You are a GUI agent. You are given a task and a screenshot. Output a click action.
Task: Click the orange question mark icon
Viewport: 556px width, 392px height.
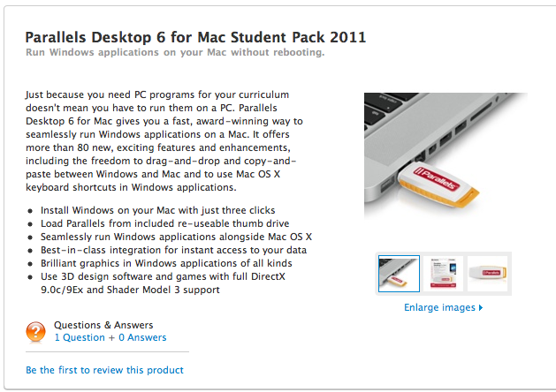36,332
